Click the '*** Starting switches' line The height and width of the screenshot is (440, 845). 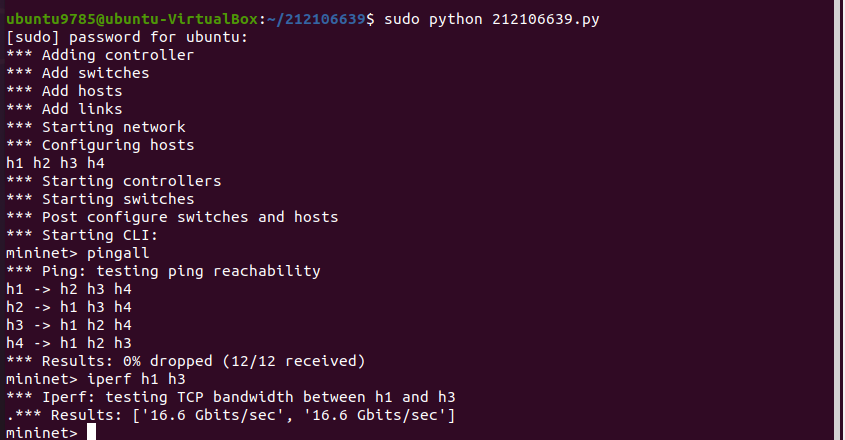[100, 199]
